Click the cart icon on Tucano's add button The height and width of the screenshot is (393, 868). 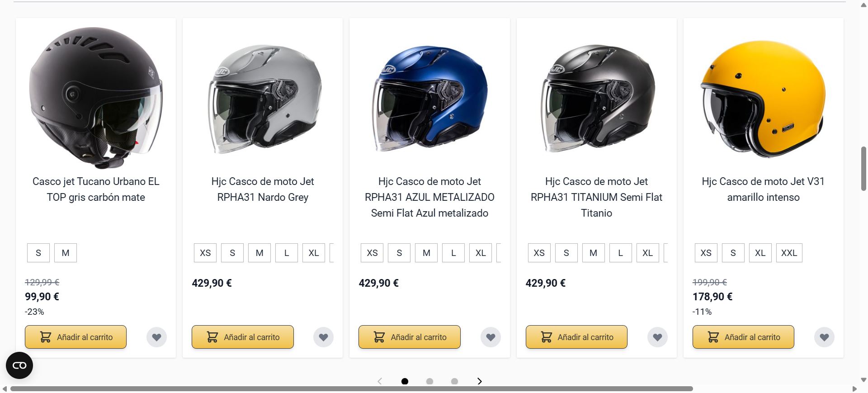45,336
